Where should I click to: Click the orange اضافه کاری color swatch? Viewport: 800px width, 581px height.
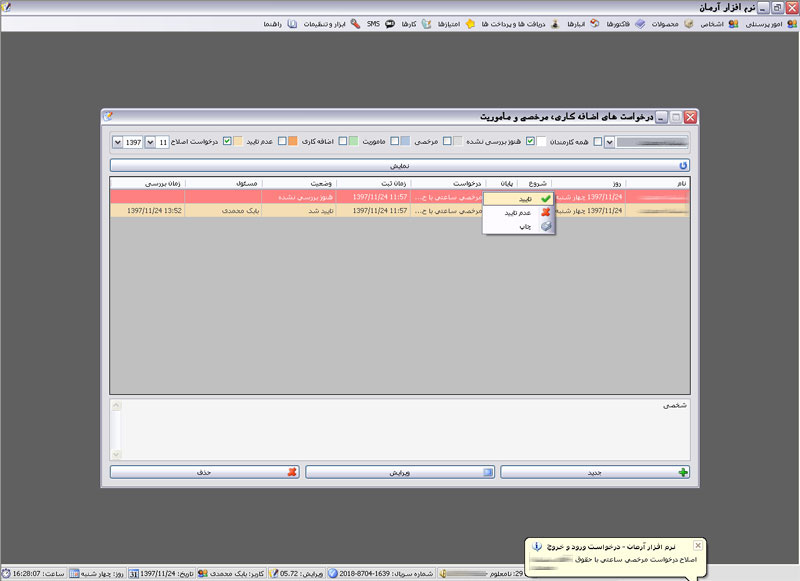pyautogui.click(x=292, y=141)
